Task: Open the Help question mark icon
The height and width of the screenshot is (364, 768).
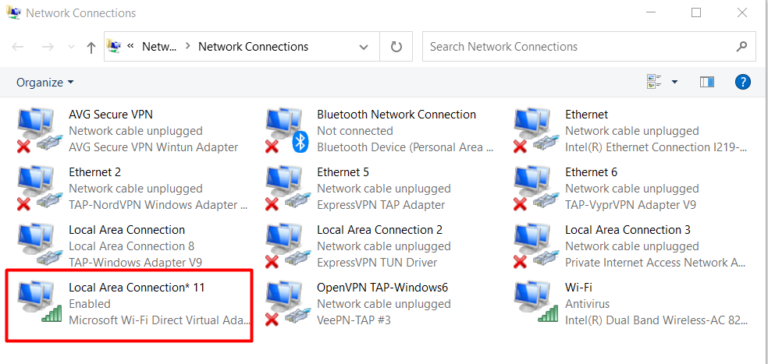Action: coord(743,82)
